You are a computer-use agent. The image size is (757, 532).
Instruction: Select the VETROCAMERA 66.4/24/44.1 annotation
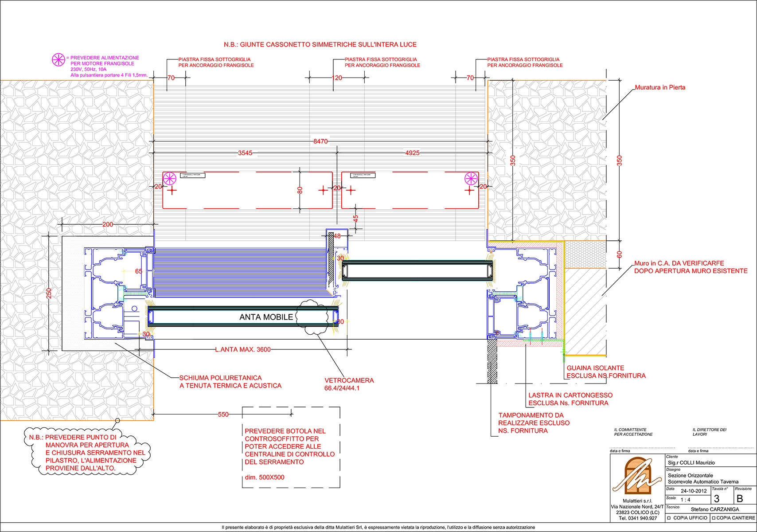(349, 384)
